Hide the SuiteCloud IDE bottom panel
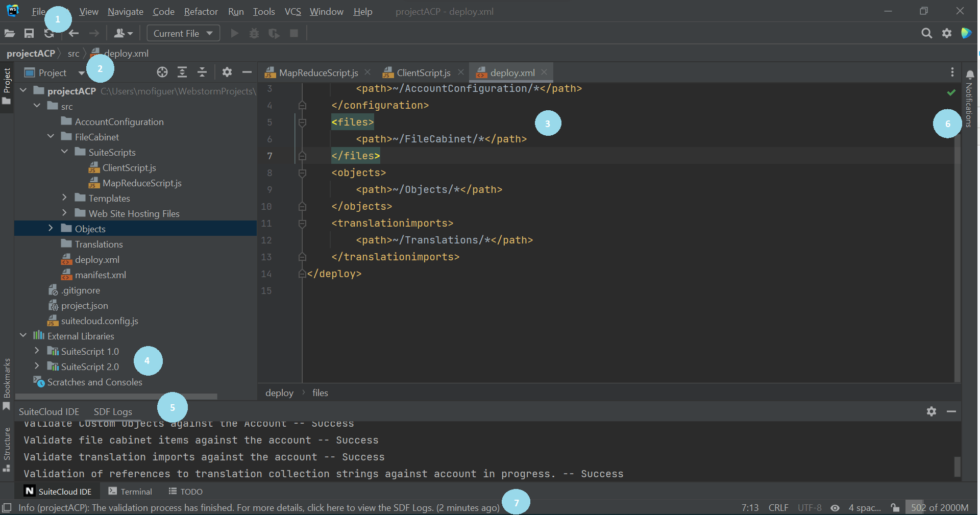980x515 pixels. point(951,411)
